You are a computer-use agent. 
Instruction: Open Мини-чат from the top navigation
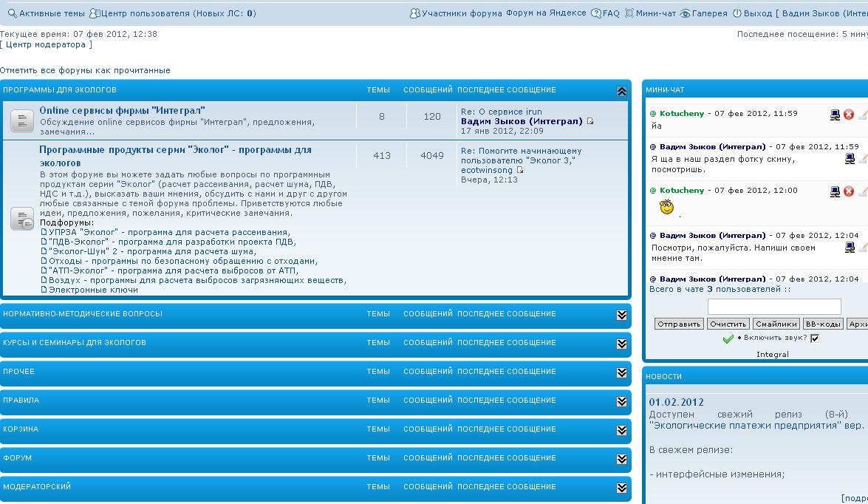coord(655,13)
